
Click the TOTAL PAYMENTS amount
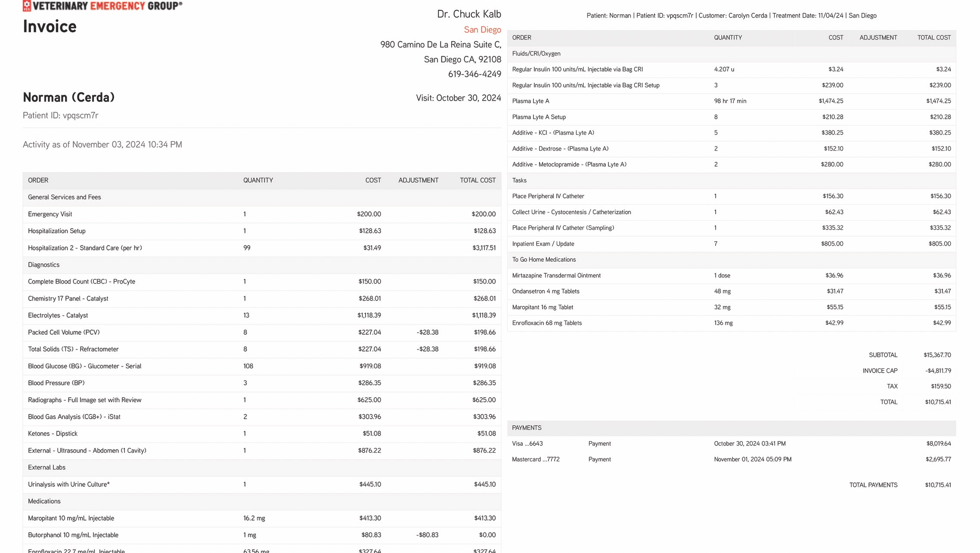(938, 485)
